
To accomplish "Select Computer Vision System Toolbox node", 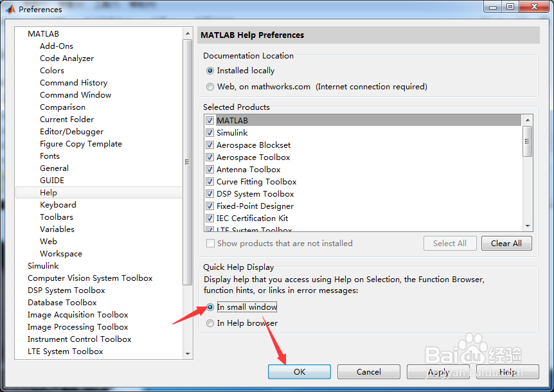I will point(90,278).
